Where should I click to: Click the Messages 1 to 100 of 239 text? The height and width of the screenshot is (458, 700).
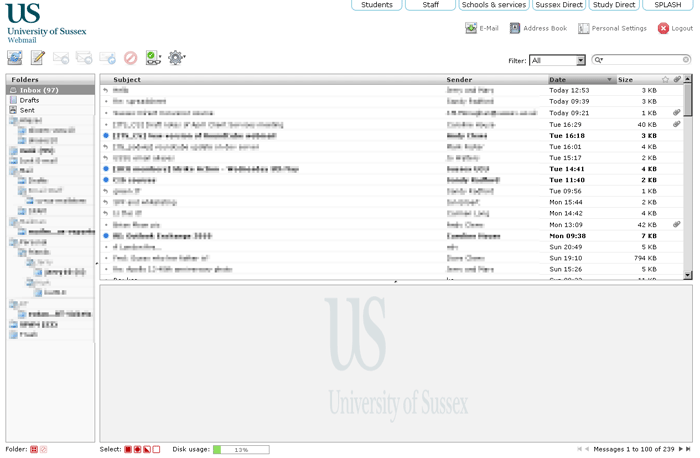click(633, 449)
